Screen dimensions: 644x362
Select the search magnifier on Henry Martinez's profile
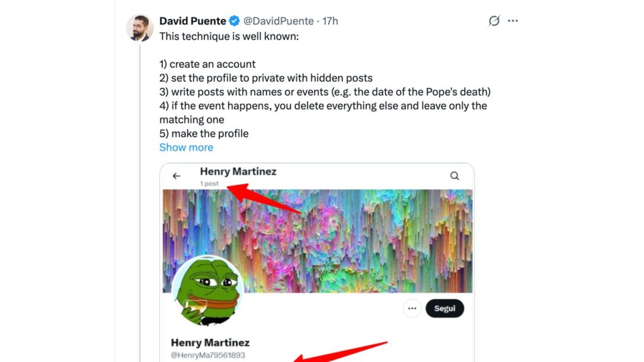pos(455,176)
